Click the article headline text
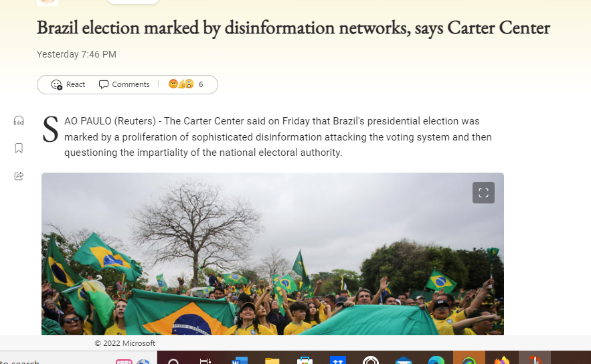Screen dimensions: 591x364 point(293,28)
